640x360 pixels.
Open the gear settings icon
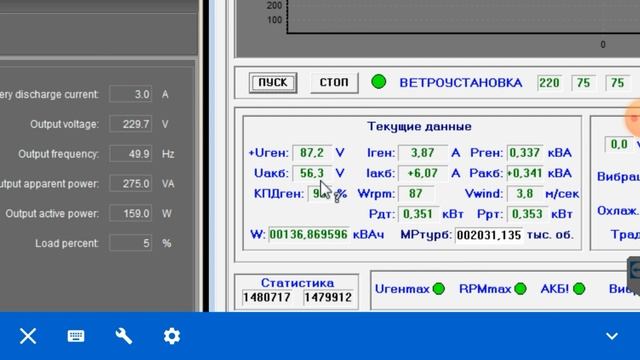[172, 336]
